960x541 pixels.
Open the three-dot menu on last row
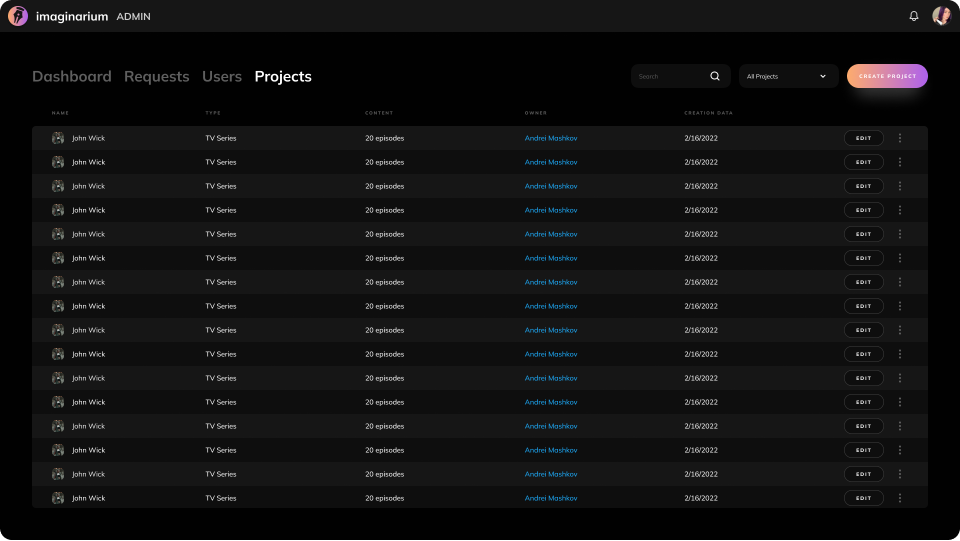coord(900,498)
